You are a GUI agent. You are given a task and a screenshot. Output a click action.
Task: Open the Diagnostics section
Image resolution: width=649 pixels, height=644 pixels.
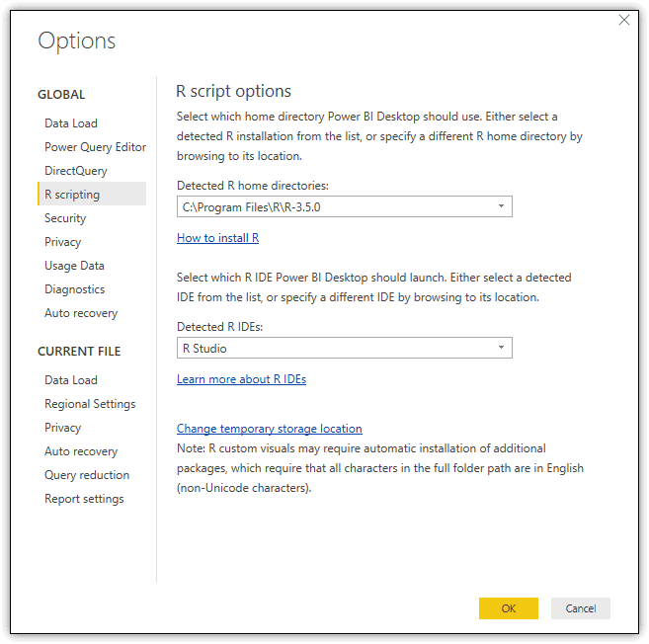point(74,288)
